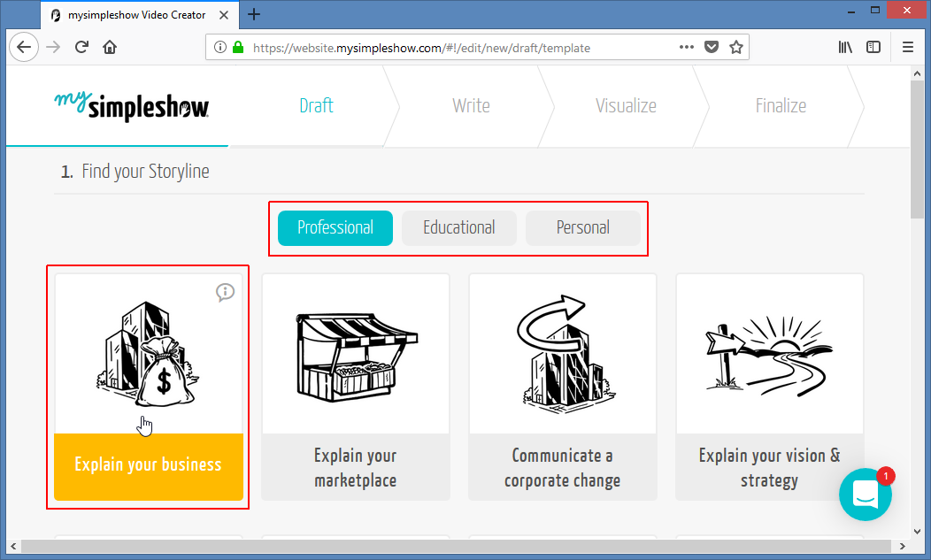The image size is (931, 560).
Task: Click the info bubble on Explain your business card
Action: (225, 292)
